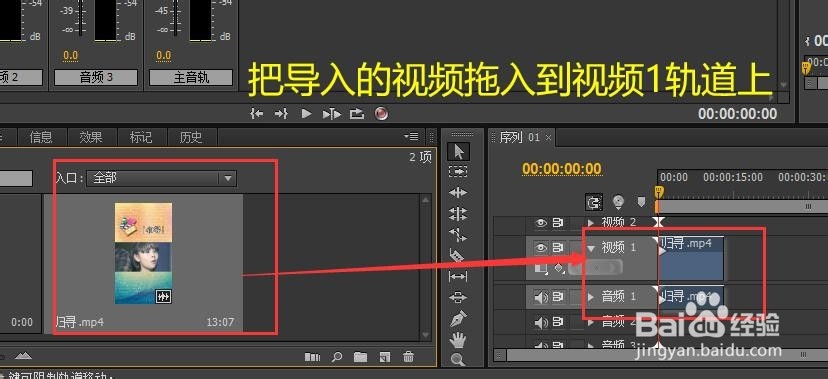
Task: Open Automate to Sequence in project panel
Action: pos(313,357)
